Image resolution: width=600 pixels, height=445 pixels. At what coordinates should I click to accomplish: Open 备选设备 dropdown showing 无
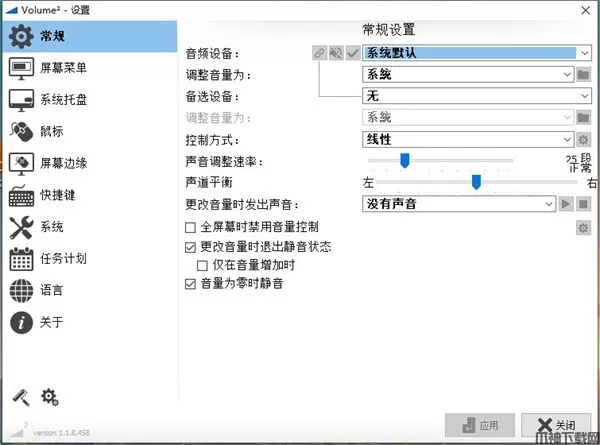[x=476, y=96]
